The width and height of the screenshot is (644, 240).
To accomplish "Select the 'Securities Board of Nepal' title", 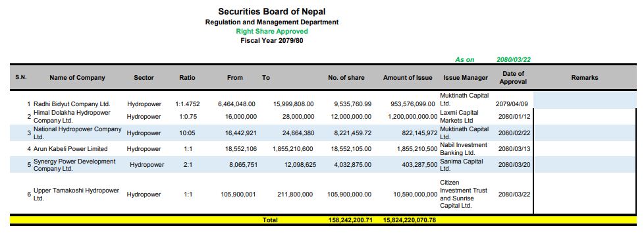I will [272, 11].
